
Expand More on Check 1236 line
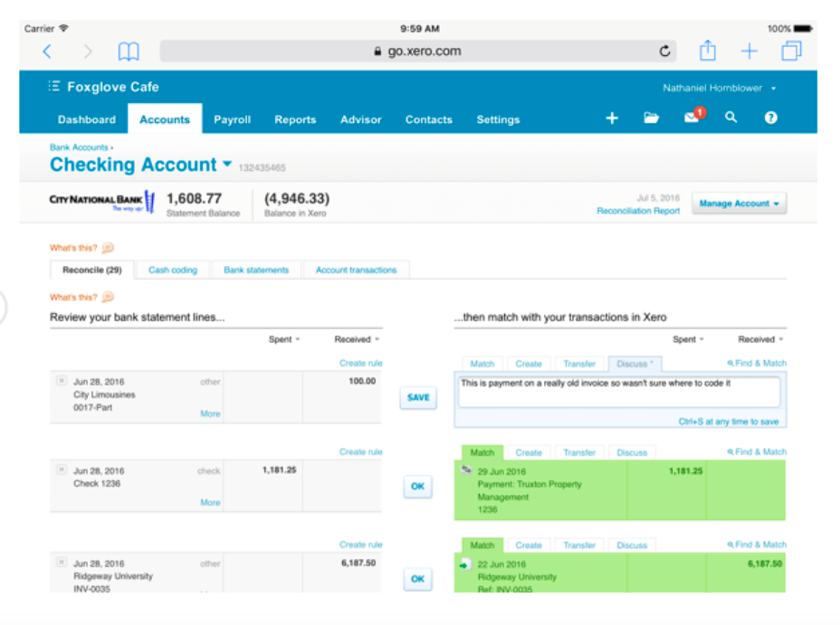(x=210, y=503)
